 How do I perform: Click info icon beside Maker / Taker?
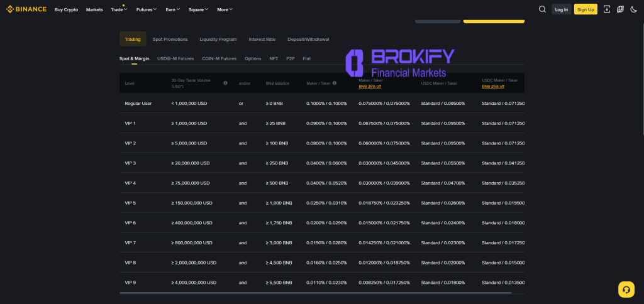[x=335, y=83]
